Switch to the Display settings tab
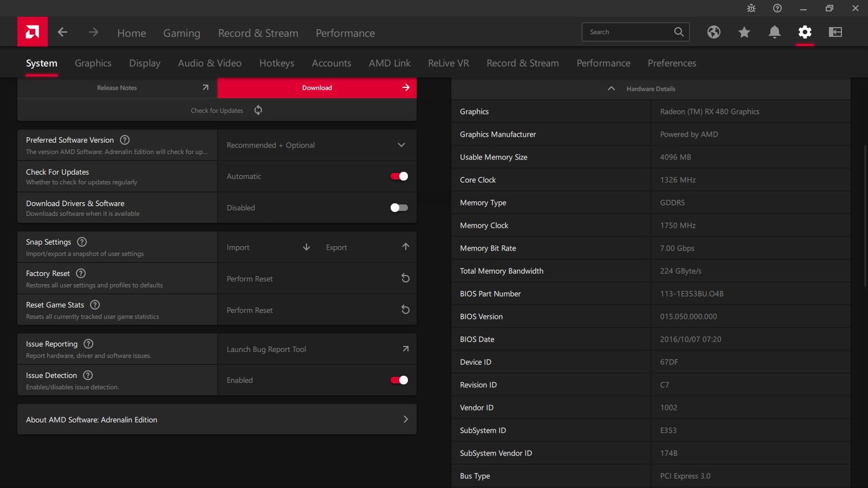The image size is (868, 488). [x=145, y=63]
